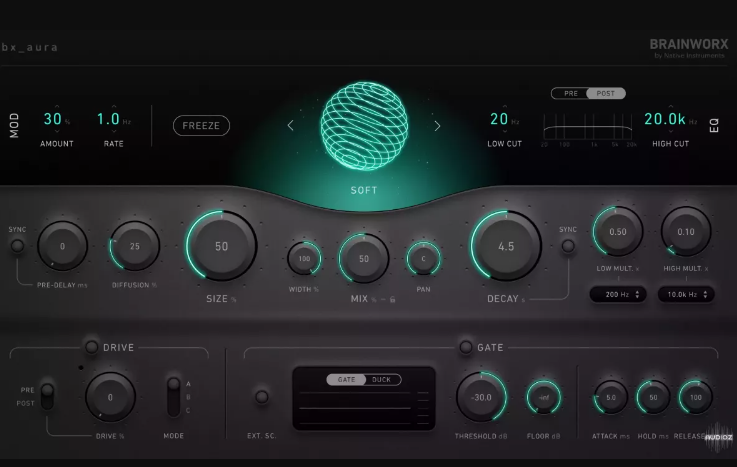Viewport: 737px width, 467px height.
Task: Click the Threshold knob
Action: coord(481,397)
